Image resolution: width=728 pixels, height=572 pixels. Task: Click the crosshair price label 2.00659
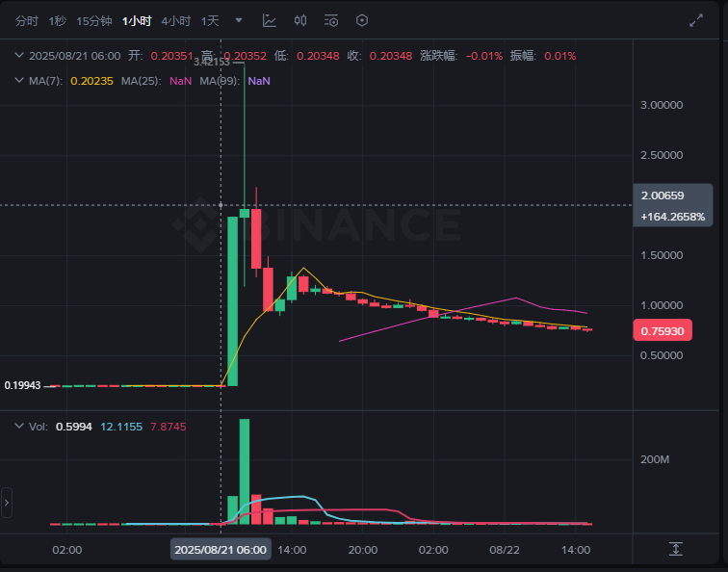(x=663, y=195)
